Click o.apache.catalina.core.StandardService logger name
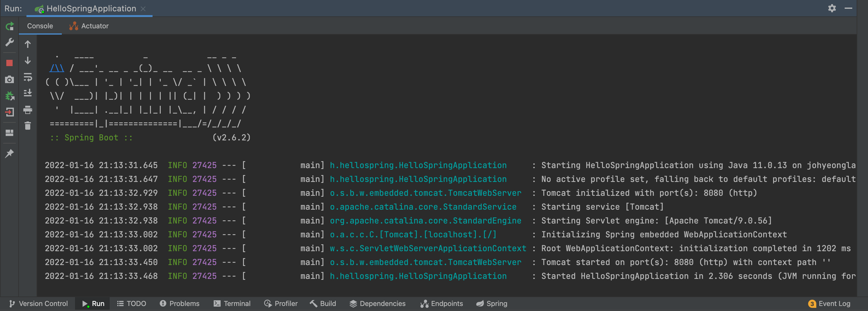Image resolution: width=868 pixels, height=311 pixels. pos(423,207)
